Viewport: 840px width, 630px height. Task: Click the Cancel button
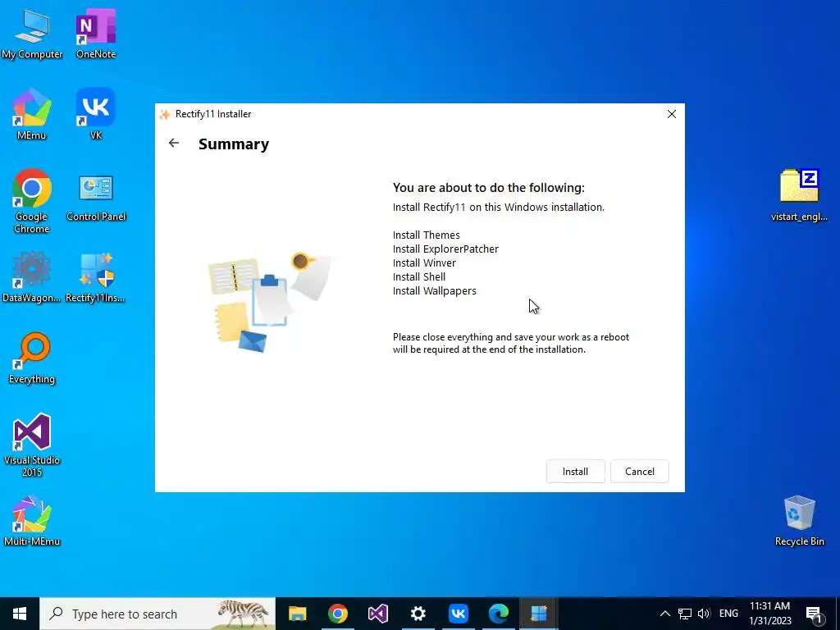coord(640,472)
